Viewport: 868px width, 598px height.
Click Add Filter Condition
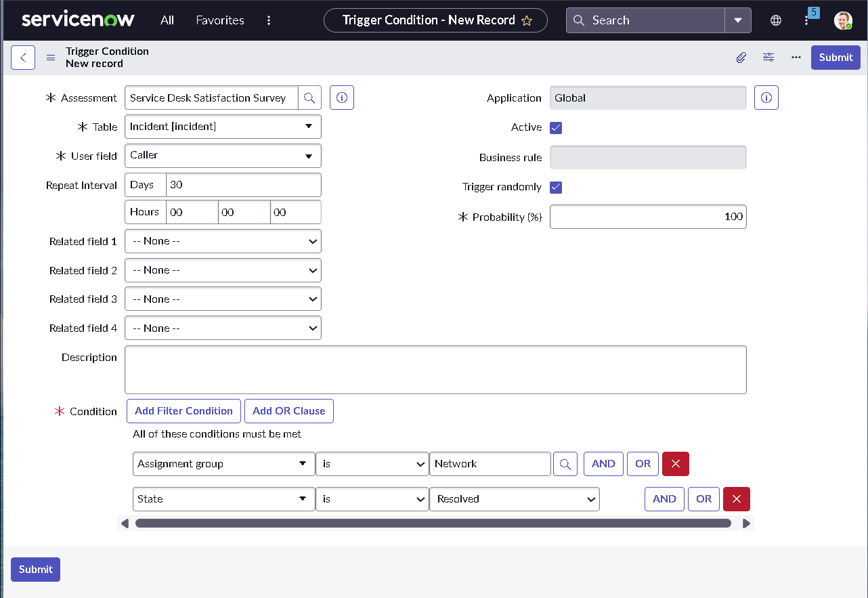coord(183,410)
